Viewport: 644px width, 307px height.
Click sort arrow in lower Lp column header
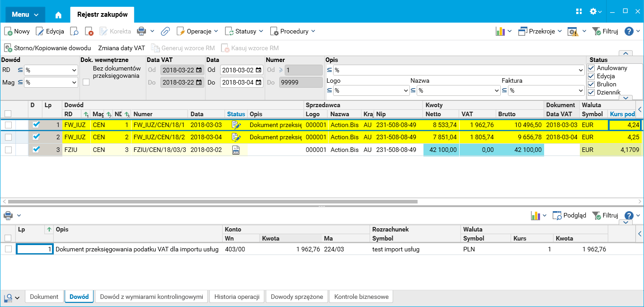pyautogui.click(x=49, y=229)
